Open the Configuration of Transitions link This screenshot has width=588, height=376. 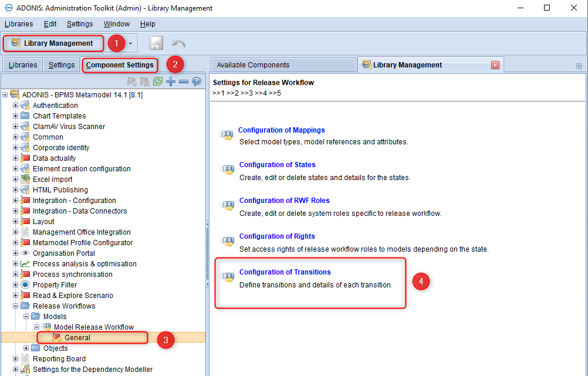click(x=285, y=272)
